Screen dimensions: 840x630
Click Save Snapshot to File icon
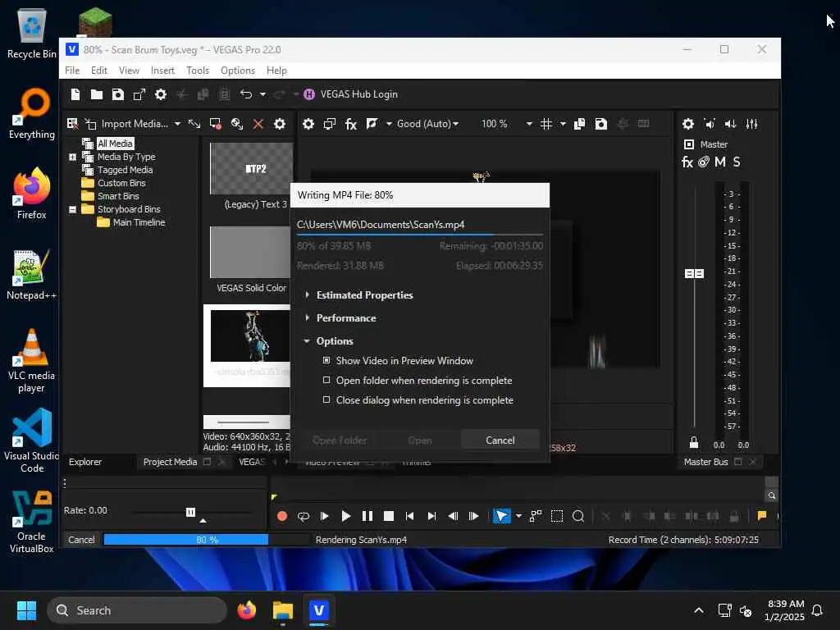(601, 124)
